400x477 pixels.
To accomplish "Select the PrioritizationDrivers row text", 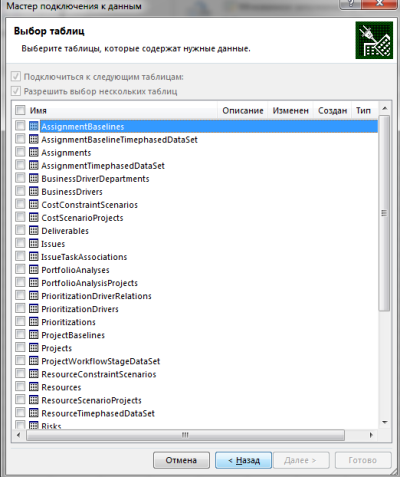I will click(x=80, y=309).
